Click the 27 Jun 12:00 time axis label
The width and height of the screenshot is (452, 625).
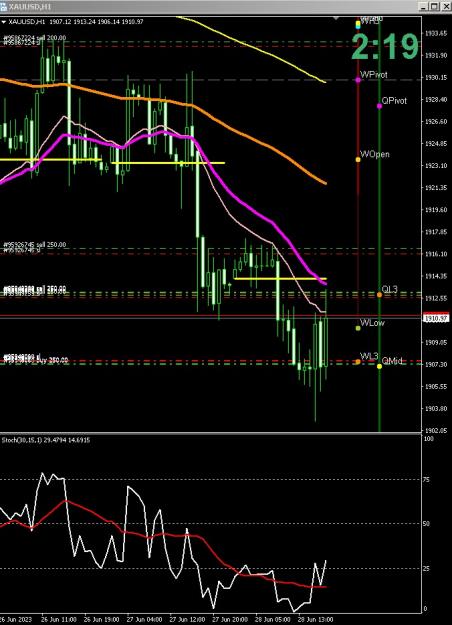(187, 620)
